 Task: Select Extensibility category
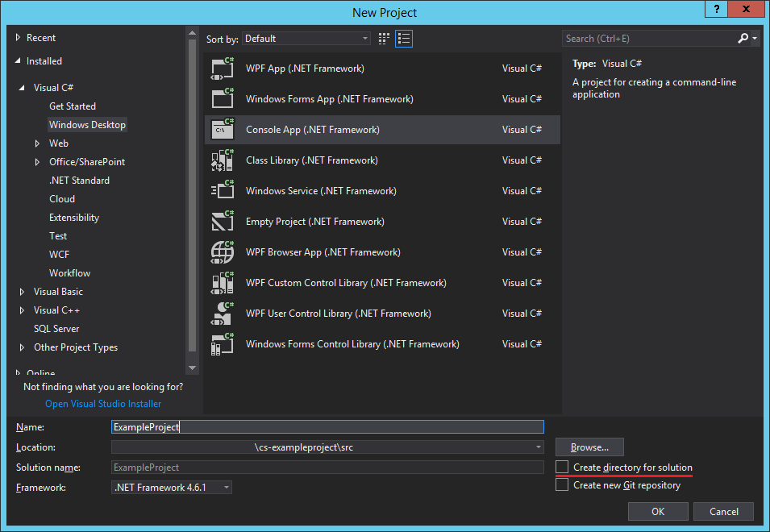74,218
